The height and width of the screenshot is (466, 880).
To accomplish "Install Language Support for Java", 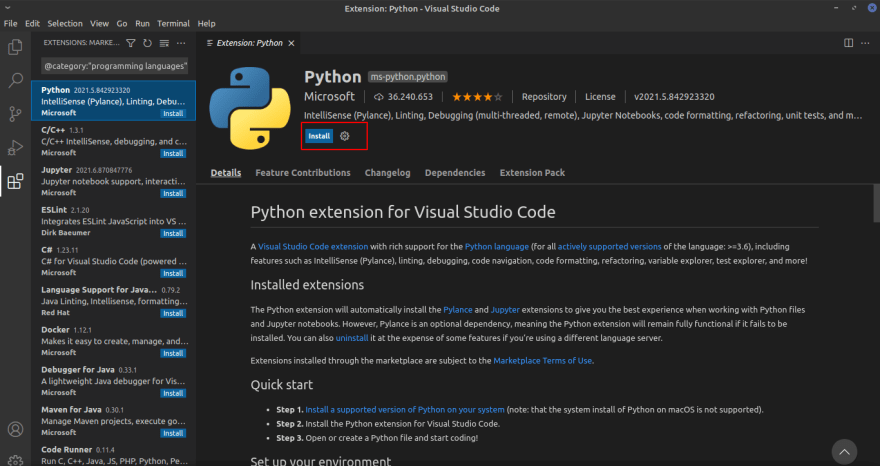I will pos(173,313).
